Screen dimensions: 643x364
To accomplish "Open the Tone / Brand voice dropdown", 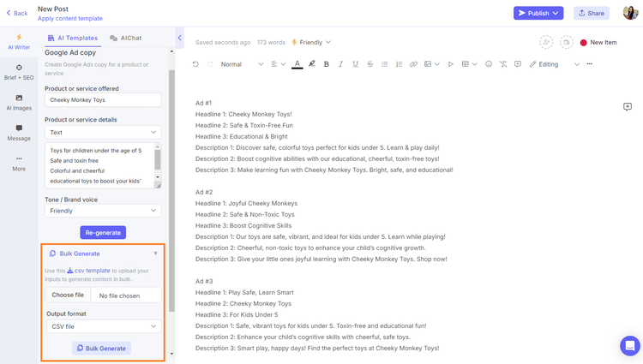I will click(103, 211).
